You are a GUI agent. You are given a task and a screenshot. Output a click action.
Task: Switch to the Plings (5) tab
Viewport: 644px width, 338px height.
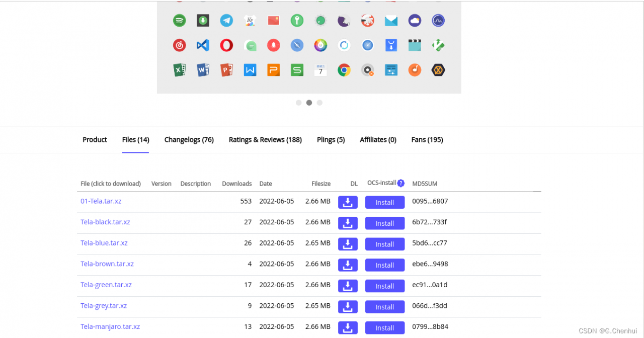(331, 140)
